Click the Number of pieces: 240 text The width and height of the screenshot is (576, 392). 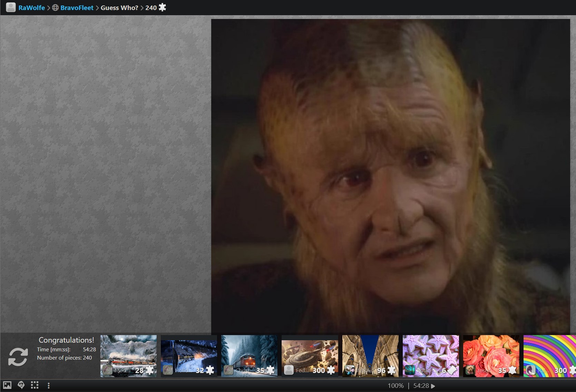tap(65, 357)
